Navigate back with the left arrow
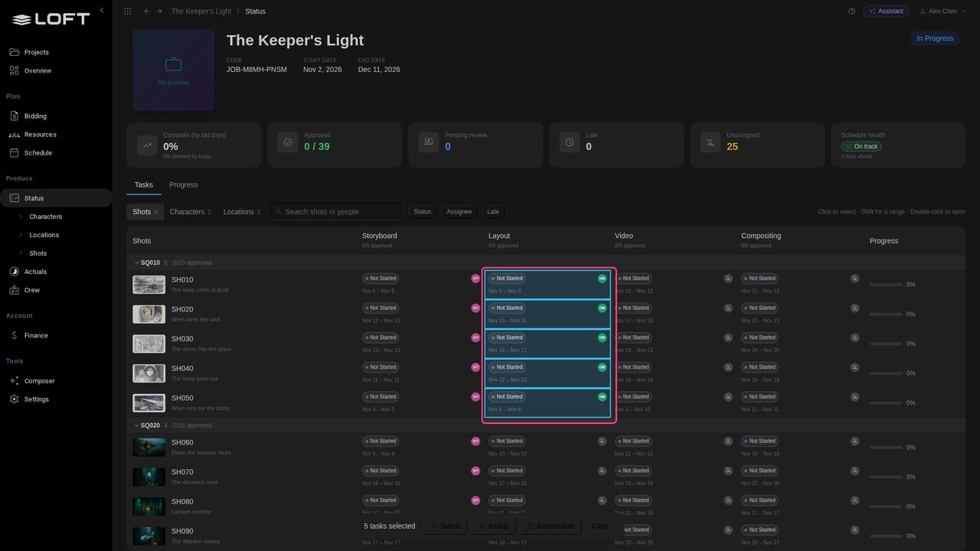The width and height of the screenshot is (980, 551). pos(147,11)
